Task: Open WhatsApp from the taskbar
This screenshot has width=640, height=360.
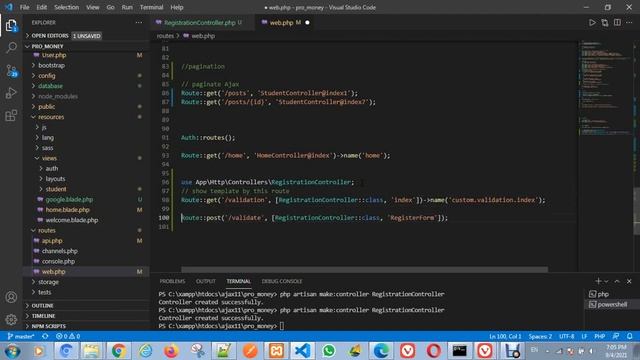Action: click(x=329, y=351)
